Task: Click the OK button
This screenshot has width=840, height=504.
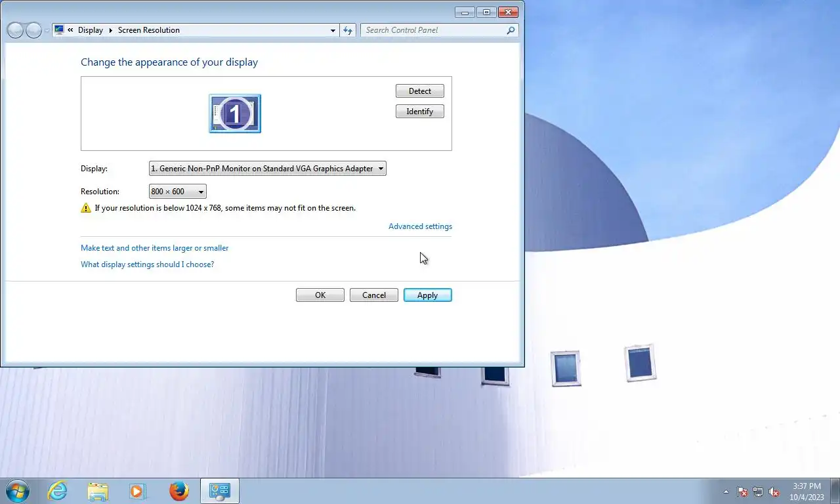Action: [320, 295]
